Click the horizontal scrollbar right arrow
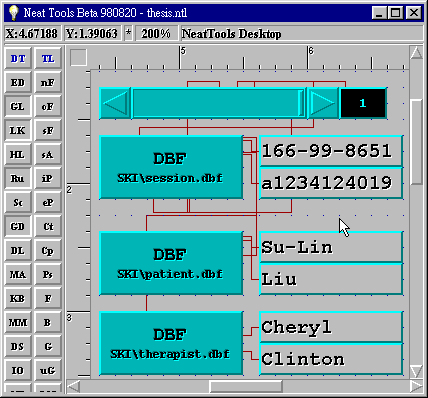Image resolution: width=428 pixels, height=398 pixels. coord(416,386)
